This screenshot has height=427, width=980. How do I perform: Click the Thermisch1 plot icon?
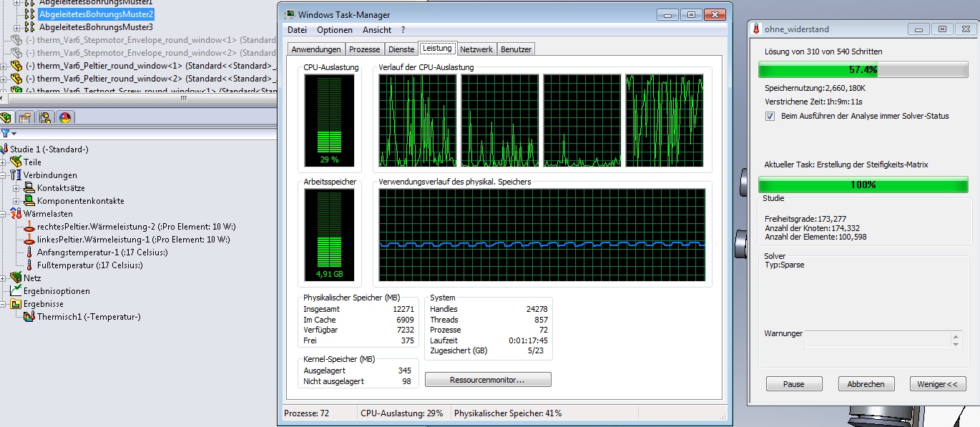click(29, 317)
